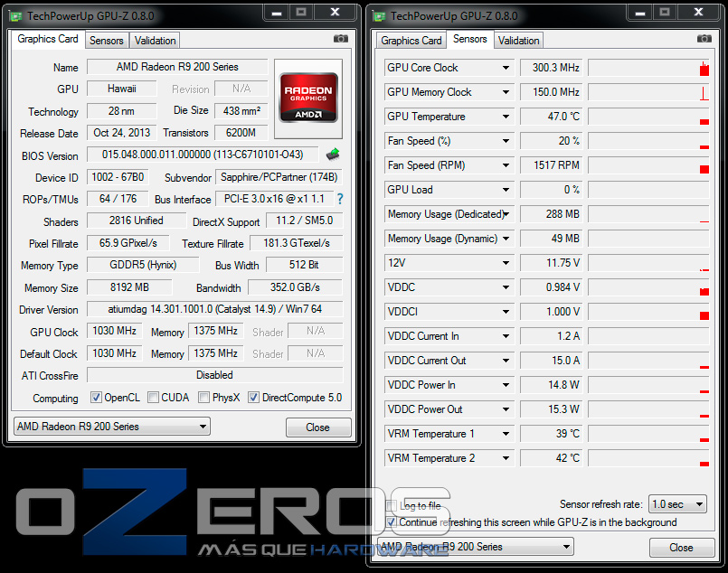Image resolution: width=728 pixels, height=573 pixels.
Task: Open GPU selector dropdown in Graphics Card window
Action: tap(112, 427)
